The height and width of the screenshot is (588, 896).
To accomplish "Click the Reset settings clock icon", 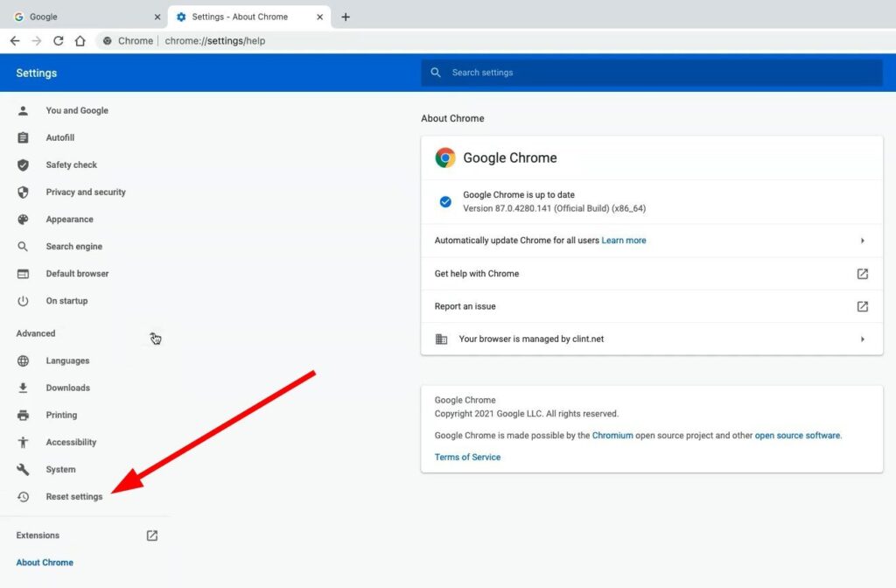I will pos(24,497).
